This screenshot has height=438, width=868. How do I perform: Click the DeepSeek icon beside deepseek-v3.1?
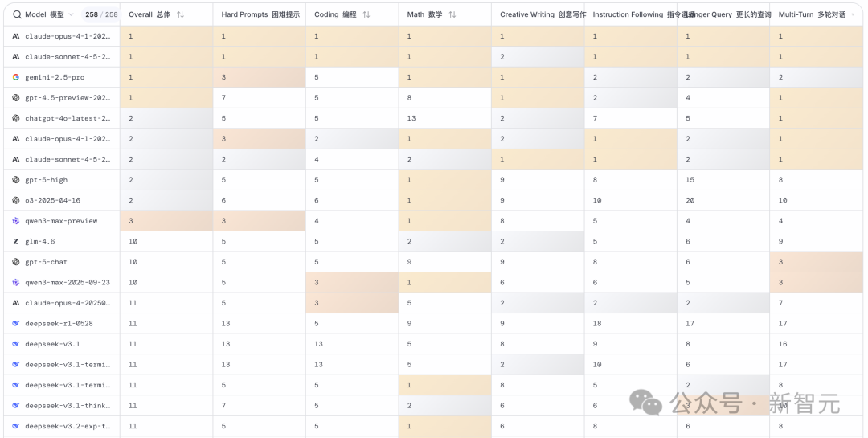click(x=16, y=344)
